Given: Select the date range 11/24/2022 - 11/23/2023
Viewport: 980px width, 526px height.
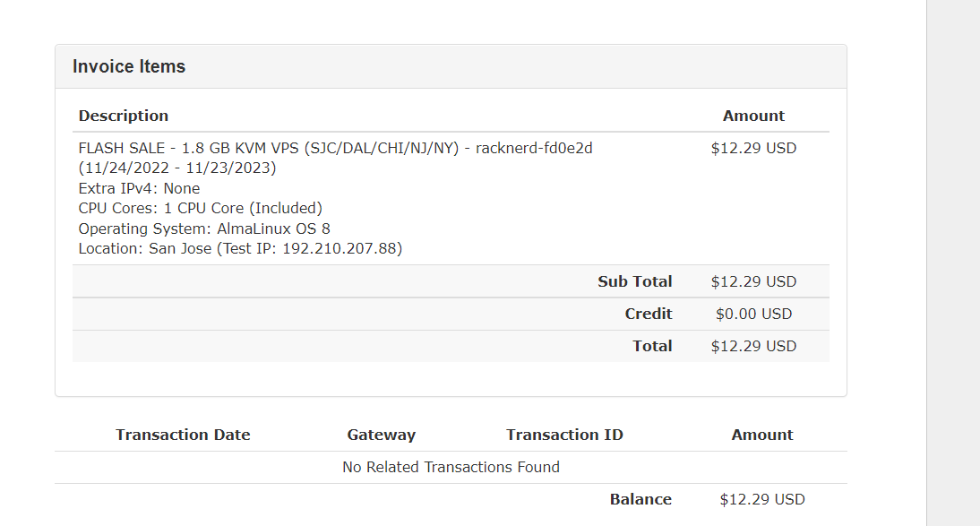Looking at the screenshot, I should click(x=176, y=168).
